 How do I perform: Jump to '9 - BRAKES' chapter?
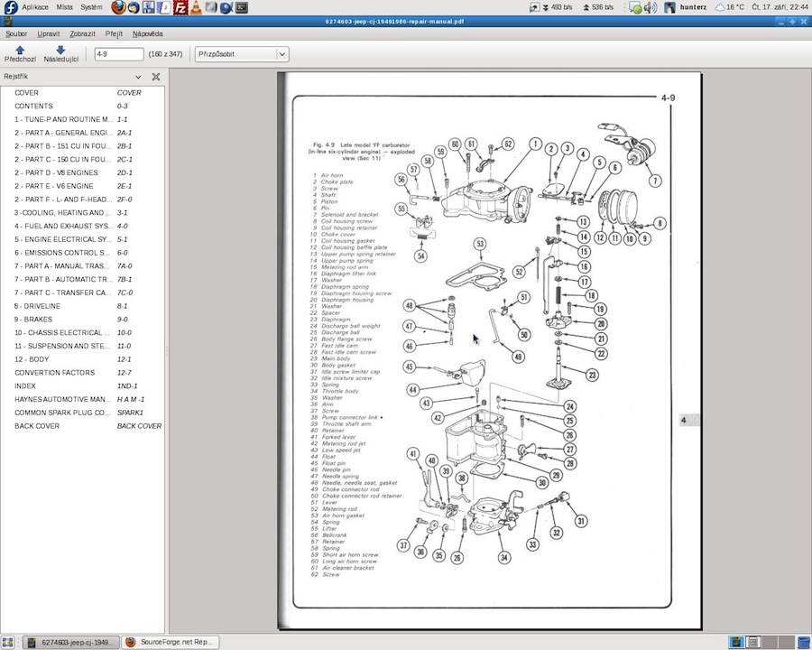[x=33, y=320]
